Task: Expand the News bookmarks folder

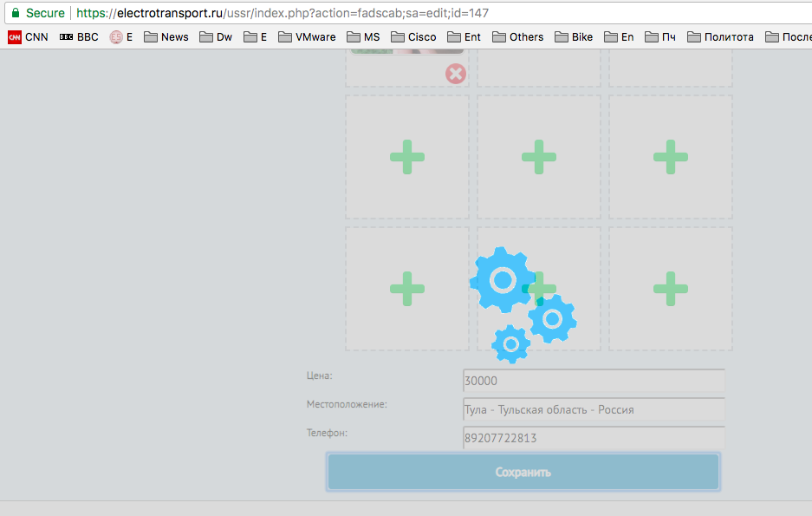Action: 166,37
